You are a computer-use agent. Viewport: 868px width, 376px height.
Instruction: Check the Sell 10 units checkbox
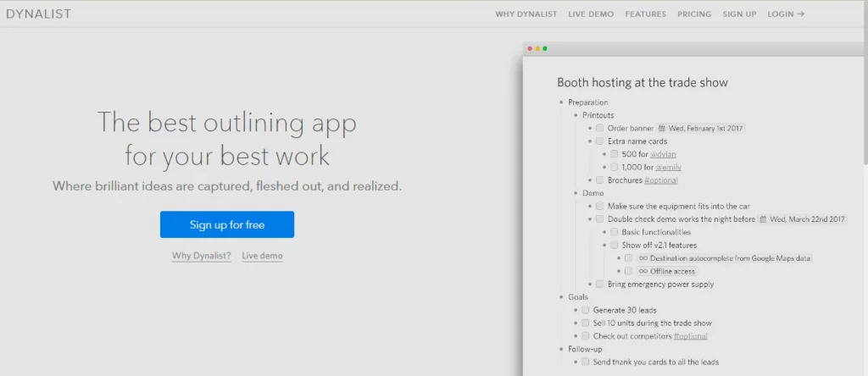coord(585,323)
